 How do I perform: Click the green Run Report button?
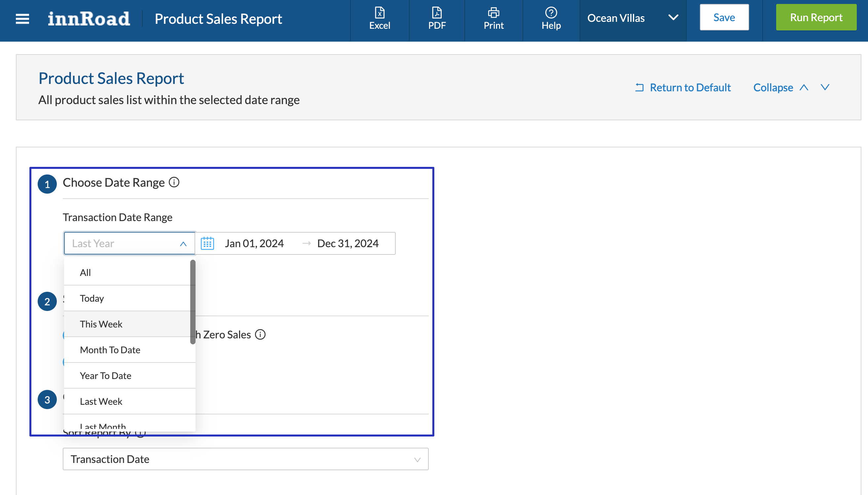tap(816, 17)
